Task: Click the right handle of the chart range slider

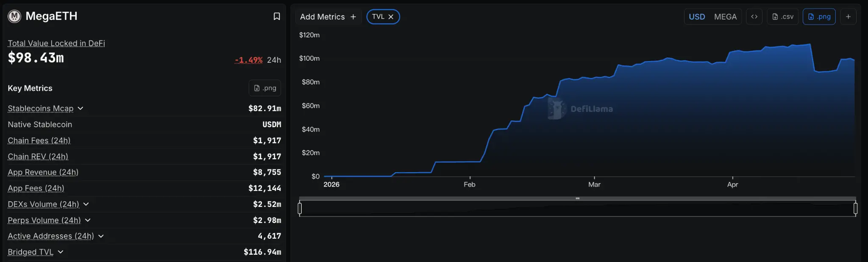Action: [x=855, y=208]
